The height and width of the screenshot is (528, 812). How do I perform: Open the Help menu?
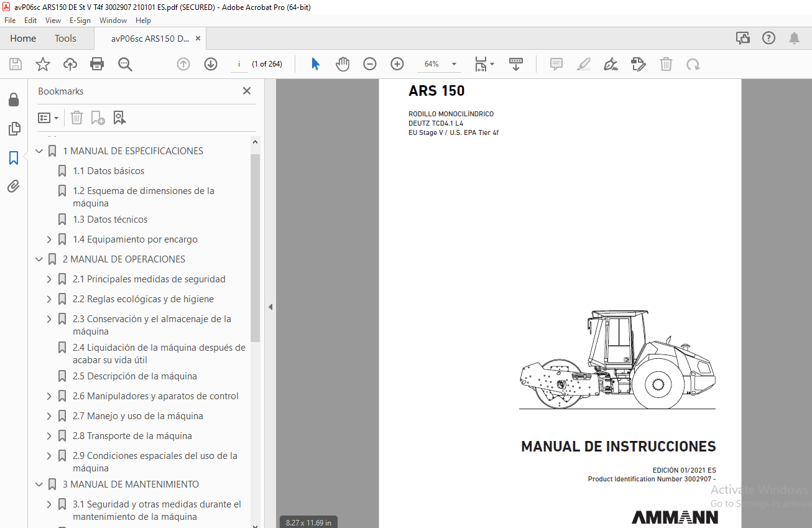point(143,21)
